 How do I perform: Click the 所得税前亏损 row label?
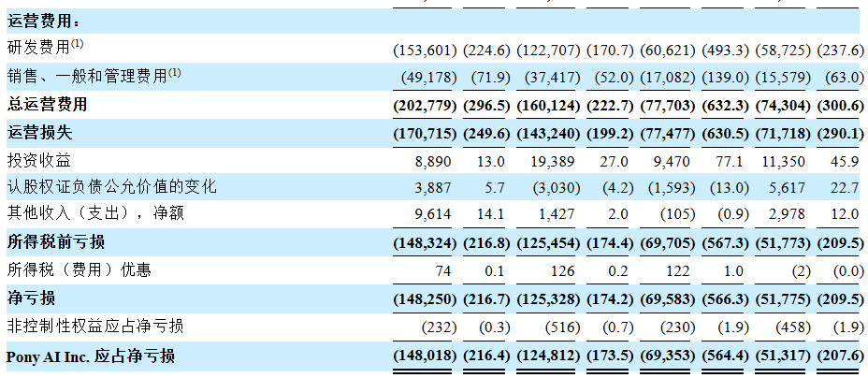point(55,242)
